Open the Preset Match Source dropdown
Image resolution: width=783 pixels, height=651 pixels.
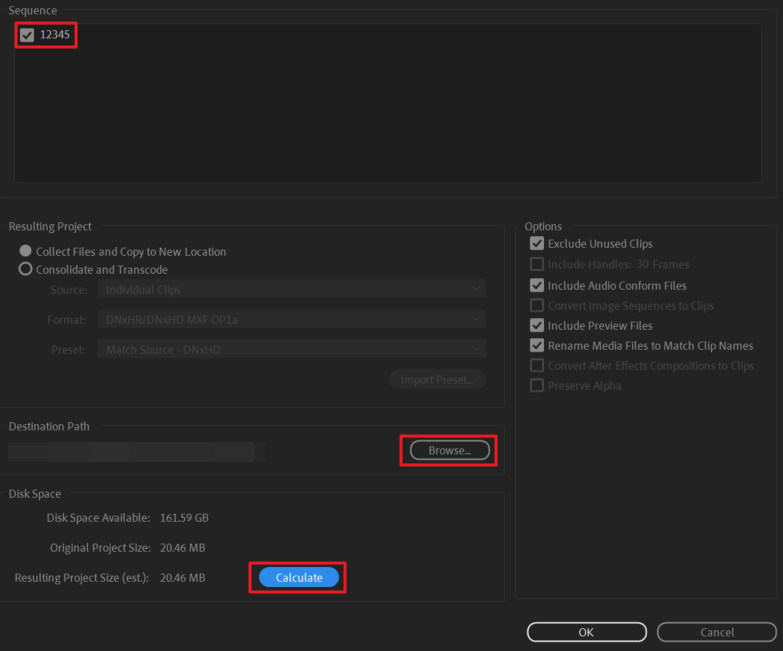[x=291, y=350]
